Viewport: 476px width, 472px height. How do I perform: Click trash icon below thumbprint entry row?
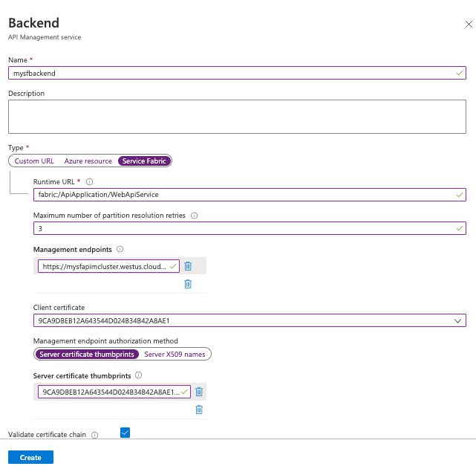coord(199,410)
